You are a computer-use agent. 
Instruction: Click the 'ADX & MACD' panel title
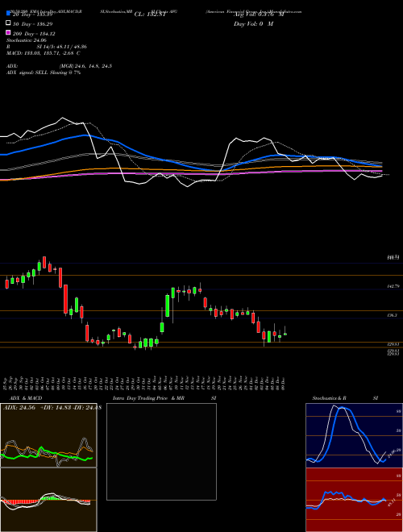(26, 398)
